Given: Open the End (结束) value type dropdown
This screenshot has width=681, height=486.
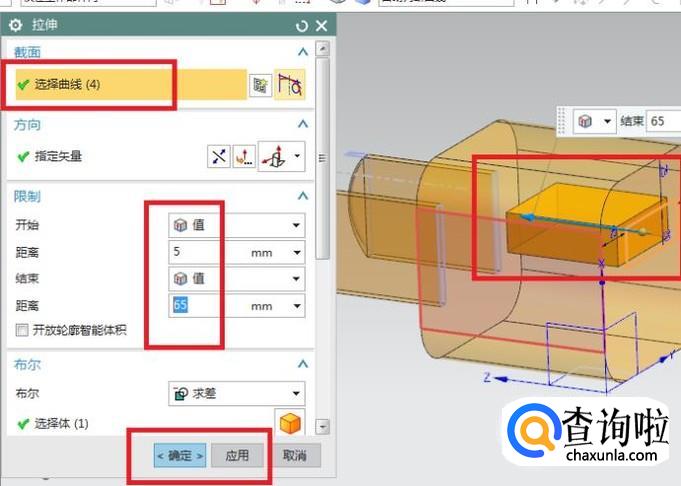Looking at the screenshot, I should coord(237,278).
